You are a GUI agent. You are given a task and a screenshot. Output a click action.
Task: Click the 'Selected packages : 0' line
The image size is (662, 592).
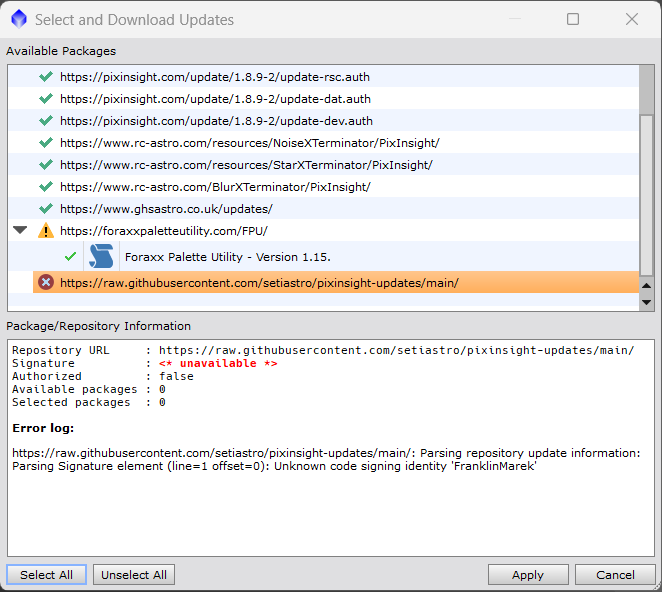pos(89,402)
